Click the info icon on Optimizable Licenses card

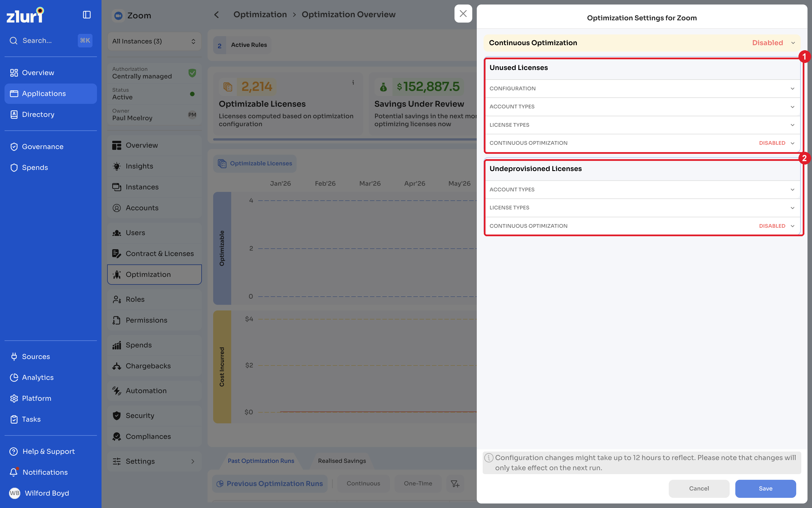(353, 82)
